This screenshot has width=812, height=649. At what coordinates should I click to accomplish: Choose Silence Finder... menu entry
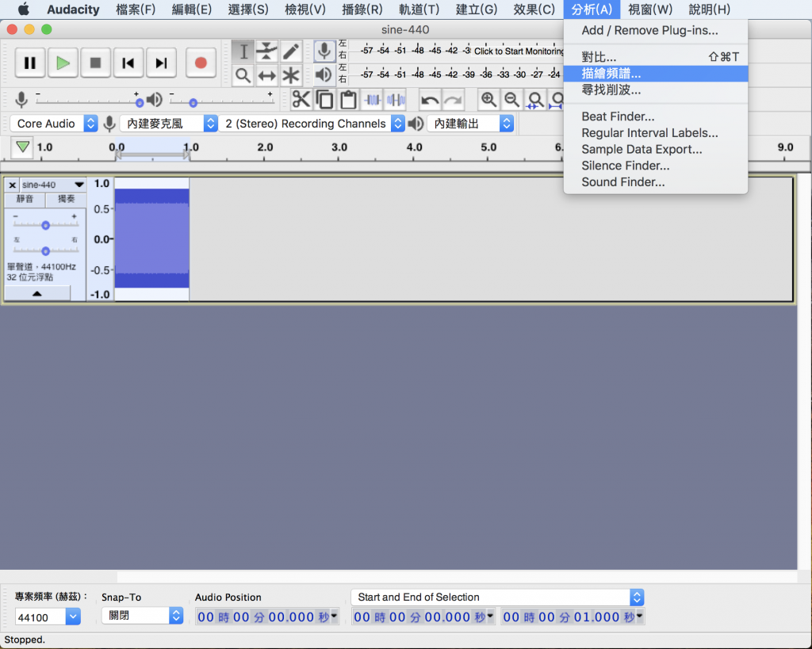pos(656,166)
